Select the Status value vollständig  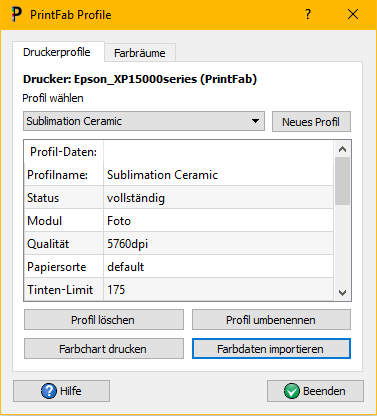click(x=218, y=198)
